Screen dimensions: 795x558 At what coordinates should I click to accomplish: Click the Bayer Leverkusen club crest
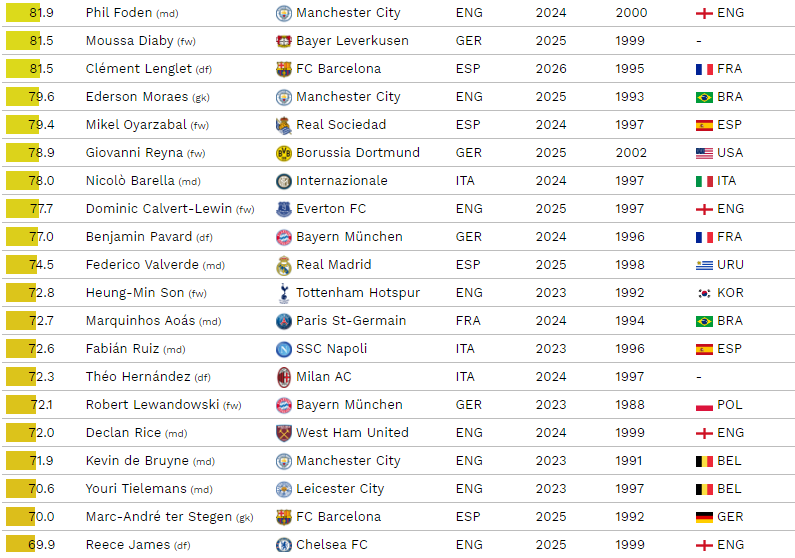point(283,41)
